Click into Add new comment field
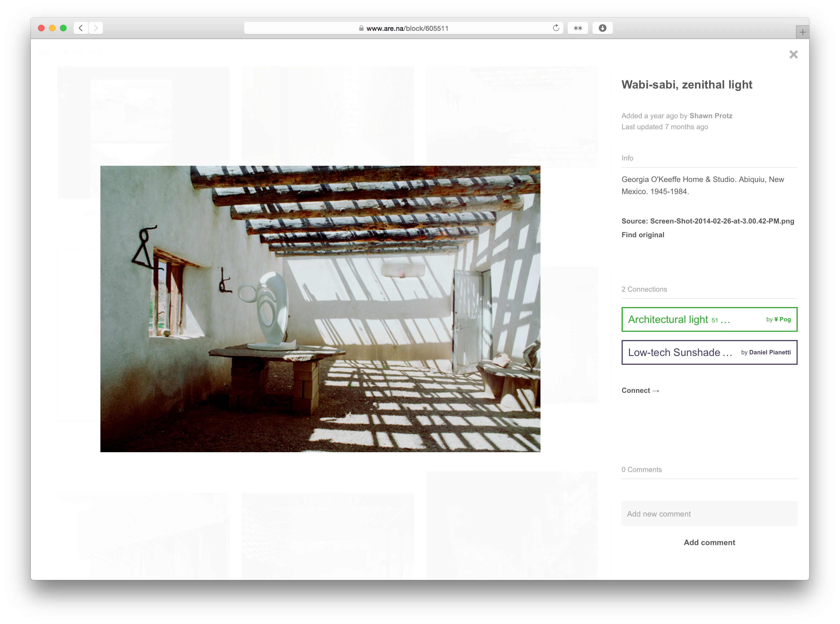 pos(709,514)
